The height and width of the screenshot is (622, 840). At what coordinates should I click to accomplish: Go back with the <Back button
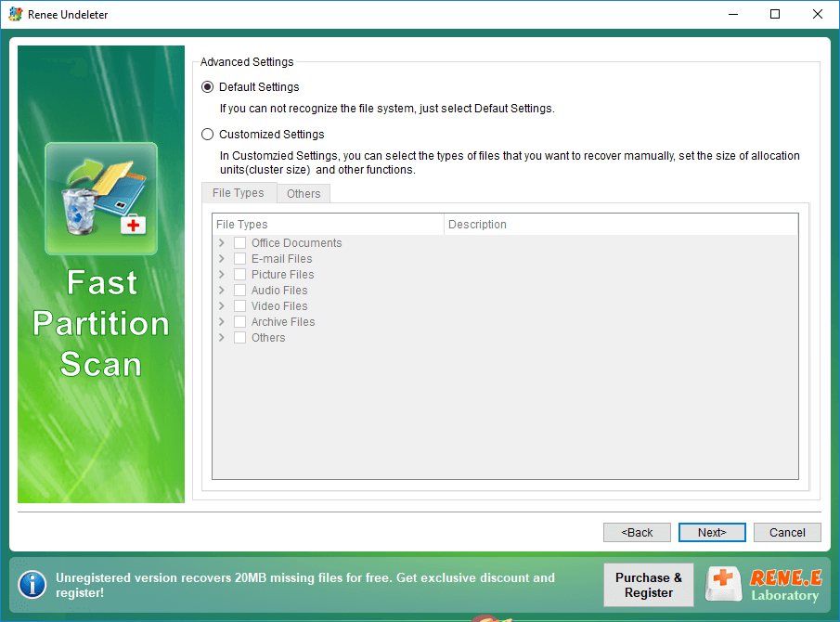click(637, 533)
